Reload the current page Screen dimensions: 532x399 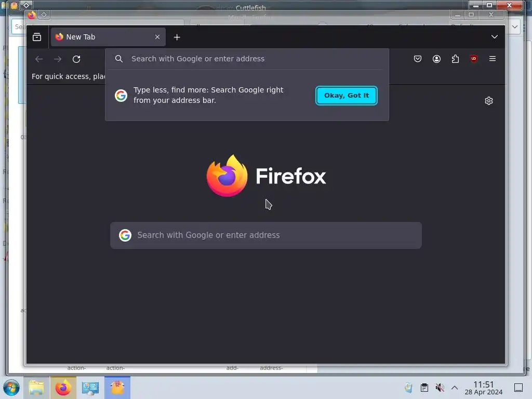coord(76,59)
